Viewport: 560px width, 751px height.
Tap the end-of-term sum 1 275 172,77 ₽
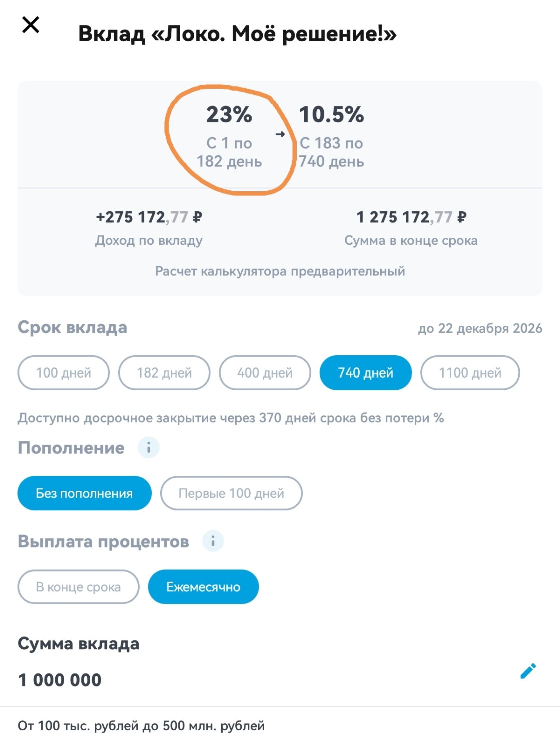click(411, 217)
